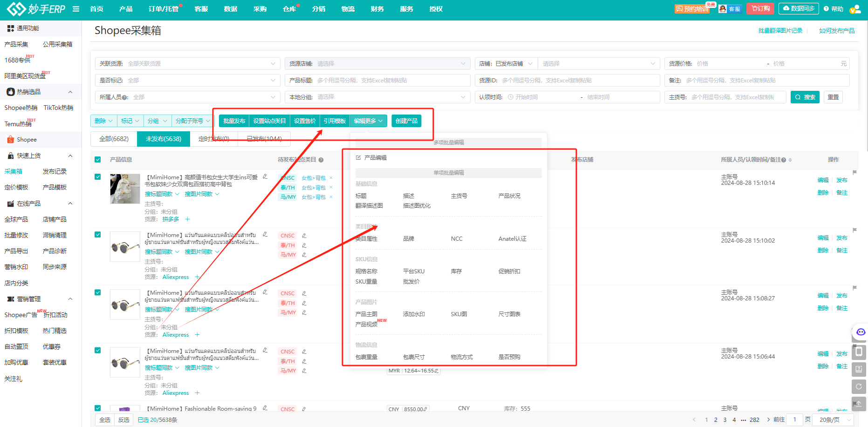Click the hamburger menu icon beside 妙手ERP logo

76,9
